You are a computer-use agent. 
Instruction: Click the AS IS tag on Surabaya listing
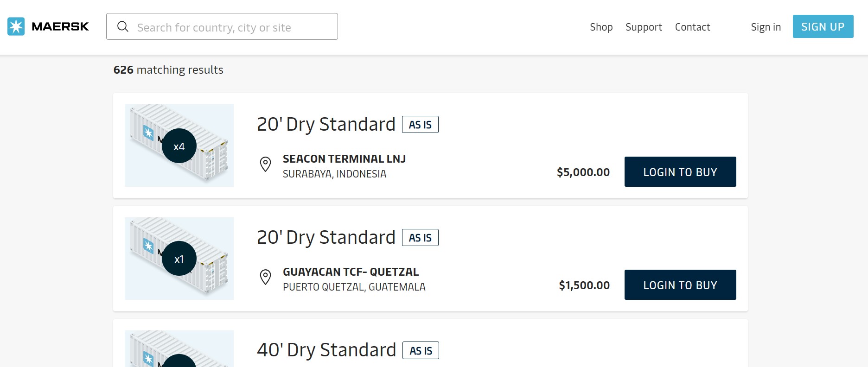click(x=420, y=124)
